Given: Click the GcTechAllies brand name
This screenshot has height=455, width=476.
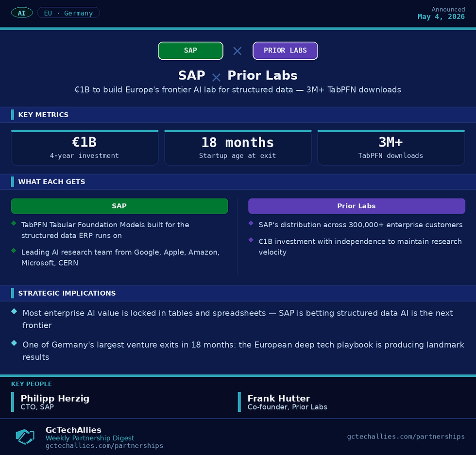Looking at the screenshot, I should pyautogui.click(x=73, y=430).
